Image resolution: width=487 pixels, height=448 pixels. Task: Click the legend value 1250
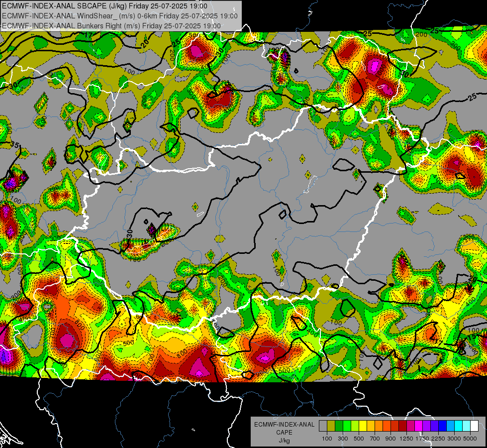[406, 439]
